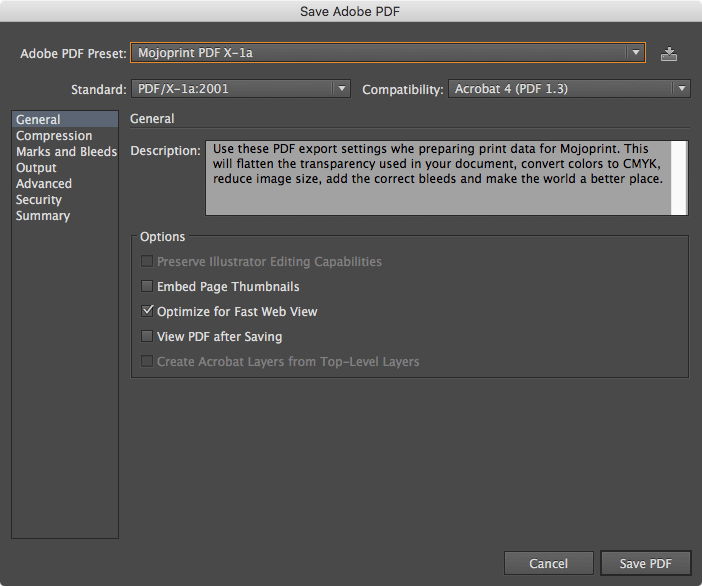Select the General category

[38, 120]
